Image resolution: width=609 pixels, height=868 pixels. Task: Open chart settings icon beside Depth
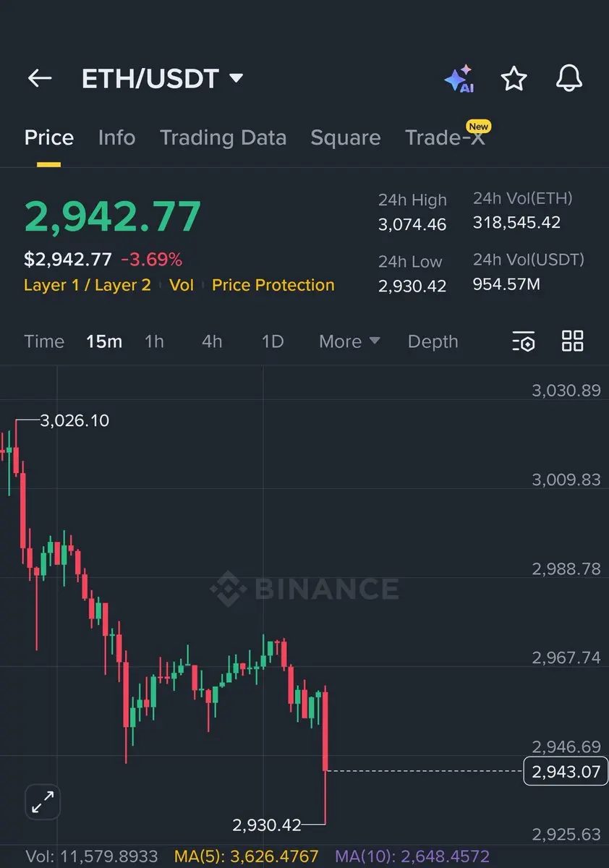point(523,341)
